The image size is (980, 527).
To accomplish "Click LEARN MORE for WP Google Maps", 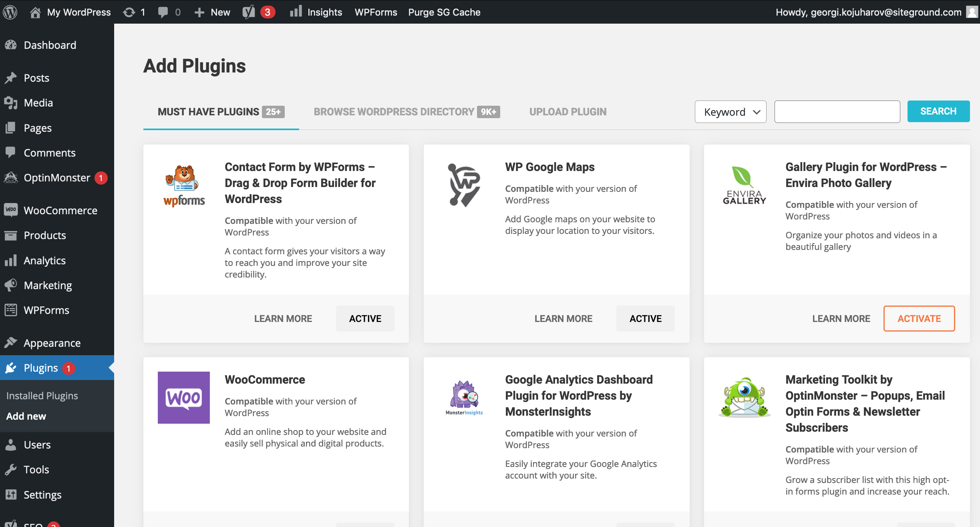I will [x=563, y=318].
